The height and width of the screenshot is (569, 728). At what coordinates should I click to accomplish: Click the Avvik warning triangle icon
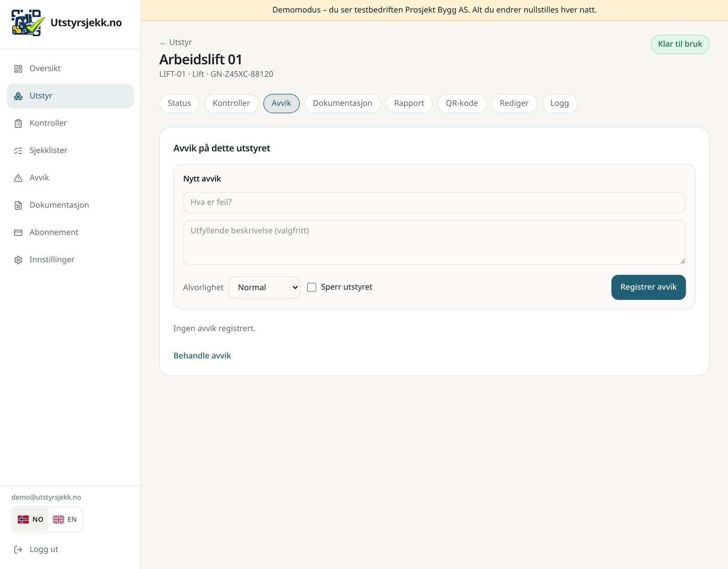coord(18,178)
